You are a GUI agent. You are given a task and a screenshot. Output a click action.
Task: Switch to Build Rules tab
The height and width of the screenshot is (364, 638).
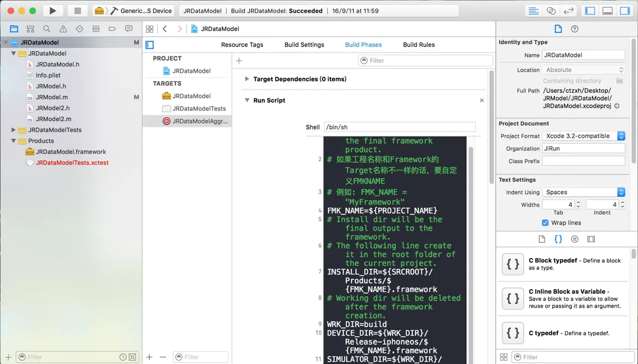point(419,45)
